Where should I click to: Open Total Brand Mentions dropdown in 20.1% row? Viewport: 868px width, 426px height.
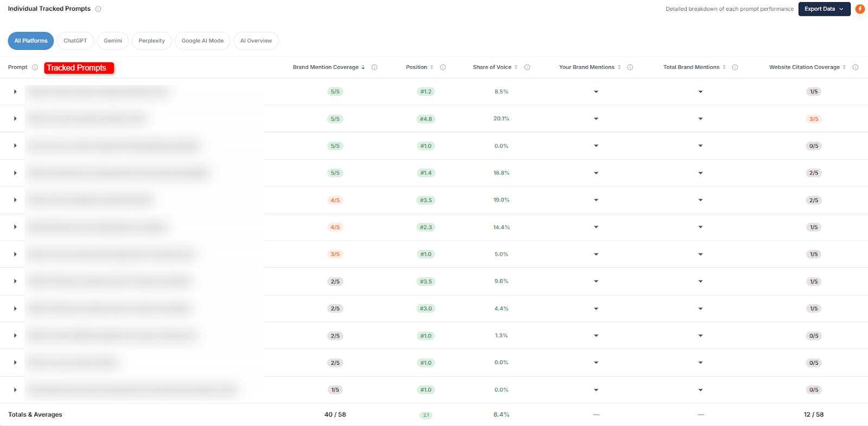pos(700,119)
